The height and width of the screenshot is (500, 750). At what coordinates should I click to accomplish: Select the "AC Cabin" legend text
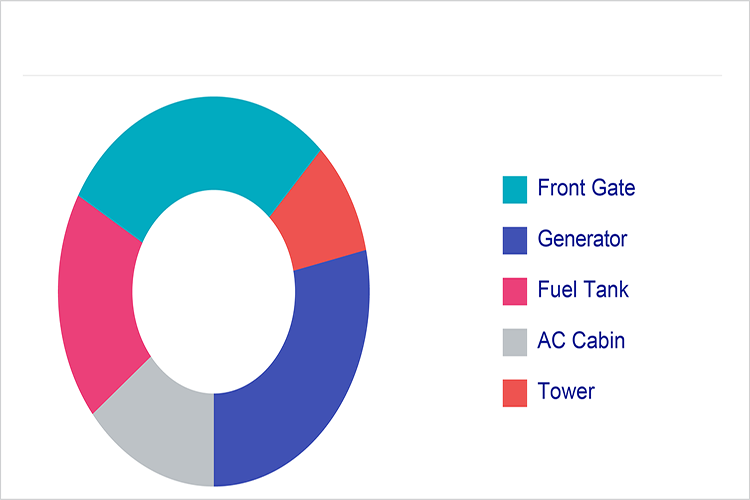pos(581,341)
